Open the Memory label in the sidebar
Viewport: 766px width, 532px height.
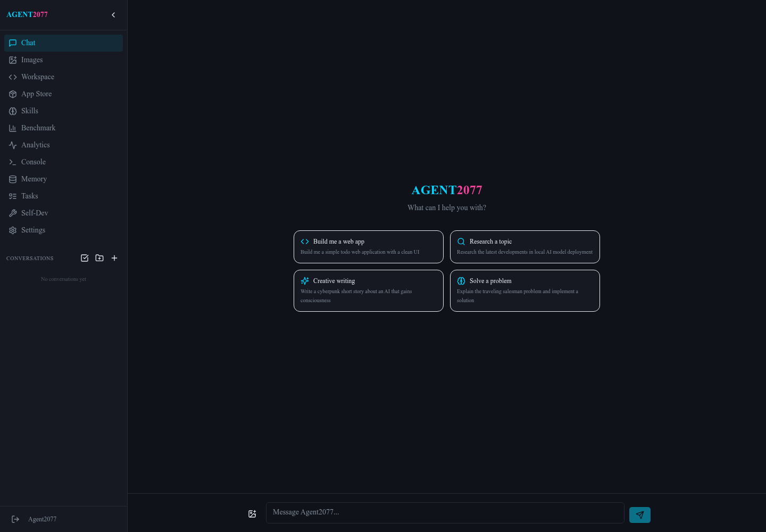34,179
